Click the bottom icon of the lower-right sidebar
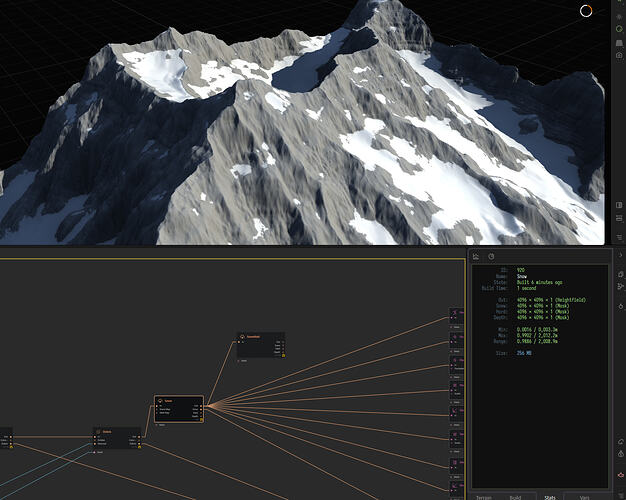 620,496
